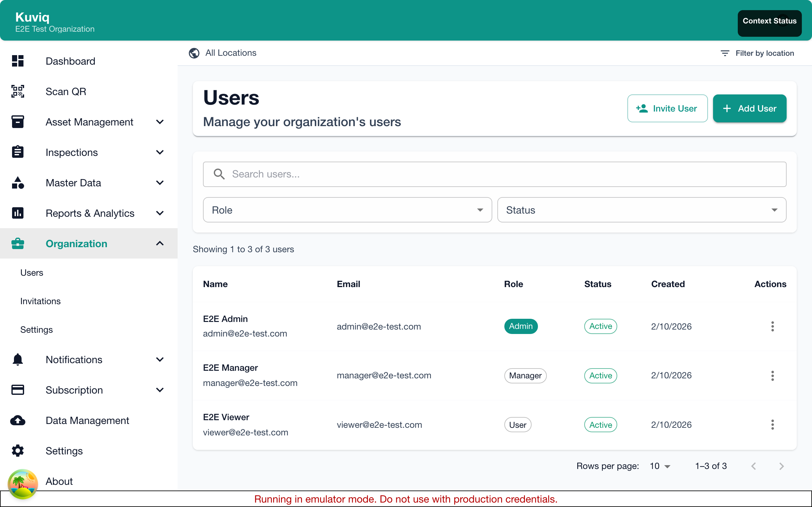812x507 pixels.
Task: Expand the Master Data section
Action: coord(160,183)
